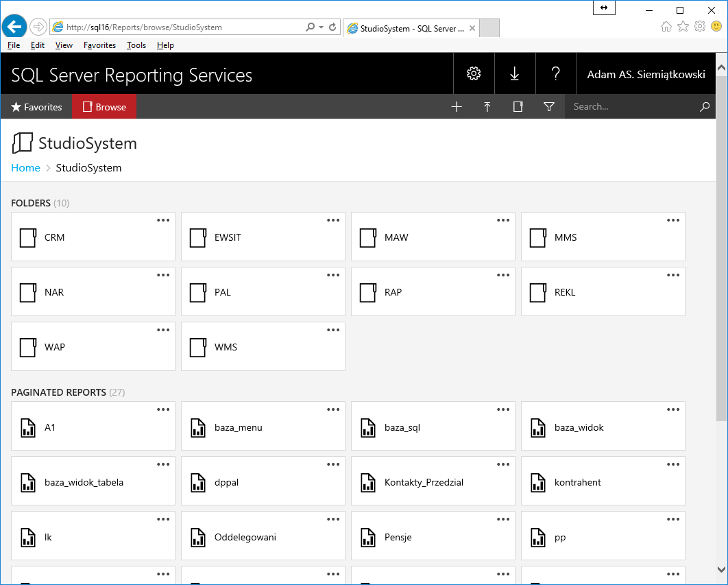
Task: Refresh the page with the reload icon
Action: 332,27
